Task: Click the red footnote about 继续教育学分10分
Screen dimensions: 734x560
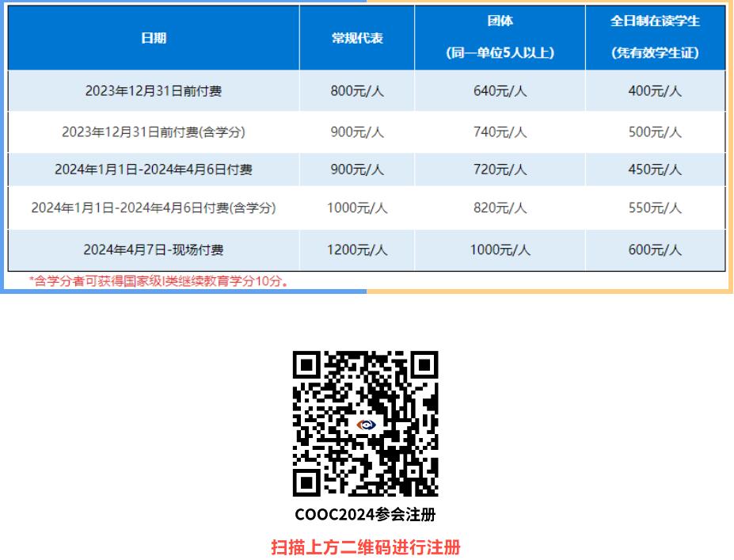Action: pos(159,281)
